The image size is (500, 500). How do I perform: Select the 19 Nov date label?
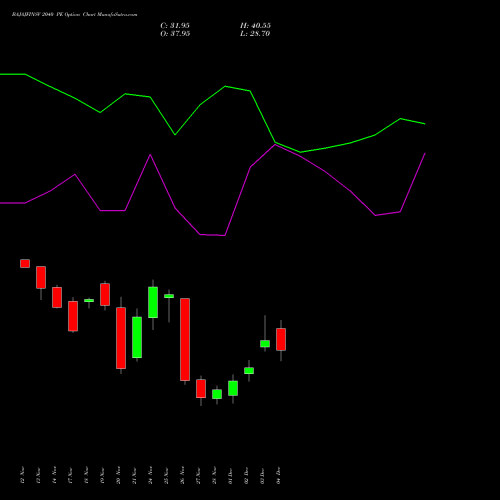(x=102, y=475)
